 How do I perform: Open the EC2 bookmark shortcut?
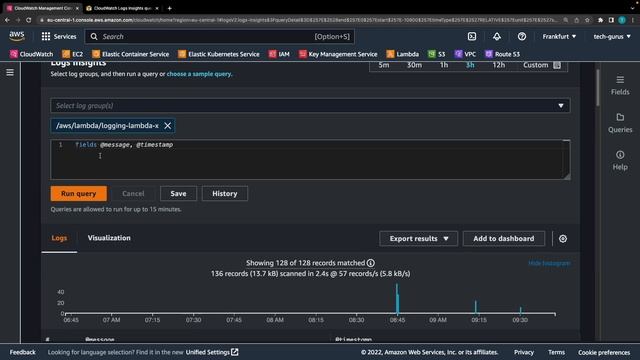[x=73, y=54]
